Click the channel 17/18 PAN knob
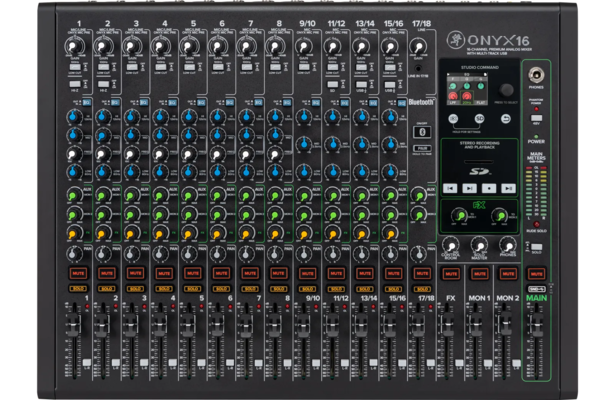Viewport: 615px width, 400px height. click(x=418, y=254)
